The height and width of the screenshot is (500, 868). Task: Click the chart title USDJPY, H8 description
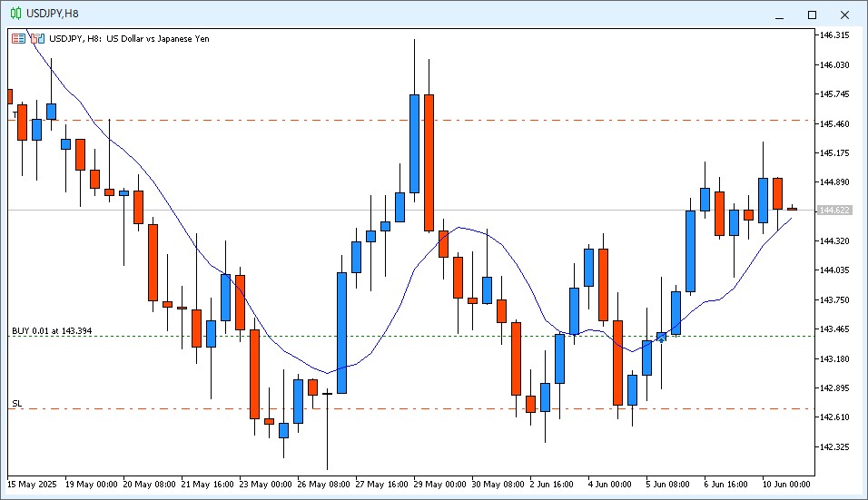point(129,39)
